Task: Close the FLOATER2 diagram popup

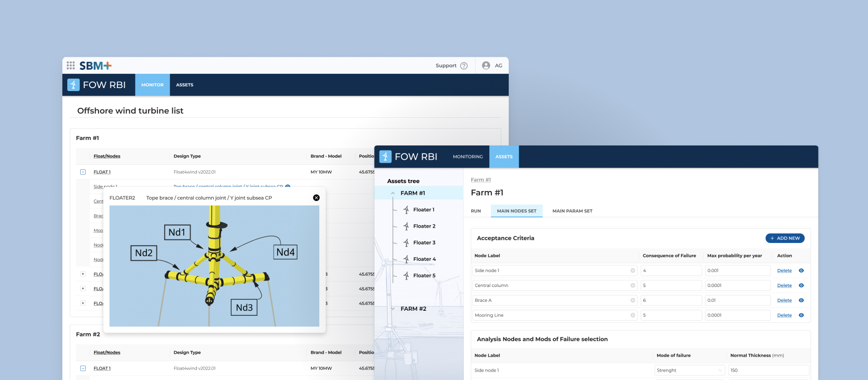Action: (316, 198)
